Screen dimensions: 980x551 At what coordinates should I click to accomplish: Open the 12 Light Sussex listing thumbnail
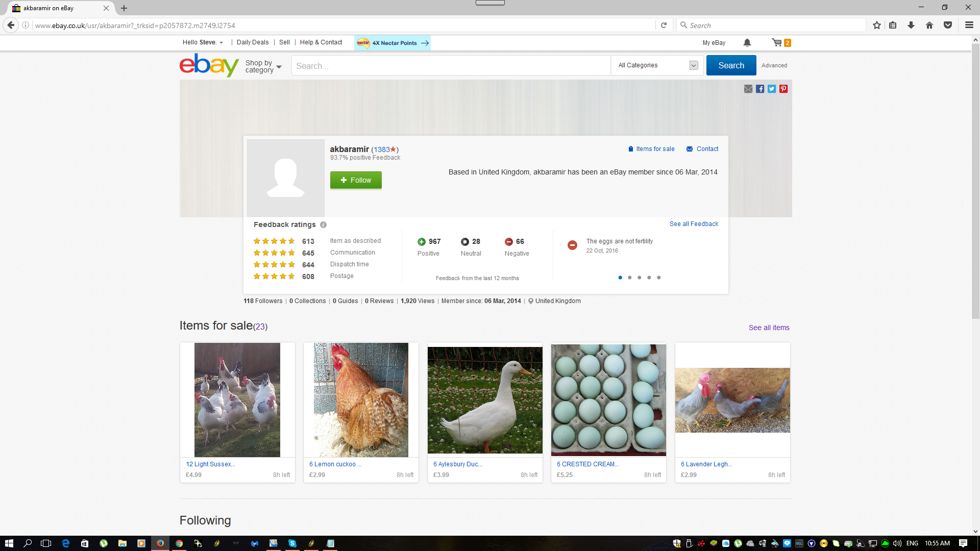tap(237, 400)
